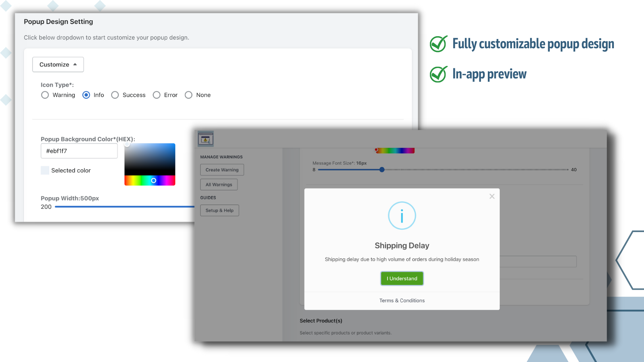Click the 'Selected color' swatch square
This screenshot has height=362, width=644.
pyautogui.click(x=45, y=170)
